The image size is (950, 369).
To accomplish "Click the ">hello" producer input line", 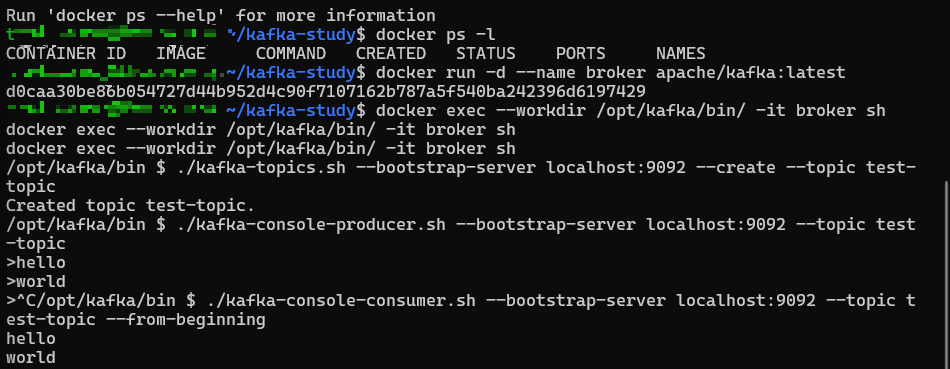I will coord(36,262).
